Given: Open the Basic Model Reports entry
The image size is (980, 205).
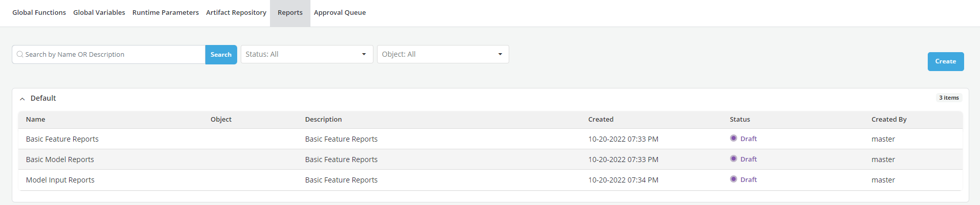Looking at the screenshot, I should tap(60, 160).
